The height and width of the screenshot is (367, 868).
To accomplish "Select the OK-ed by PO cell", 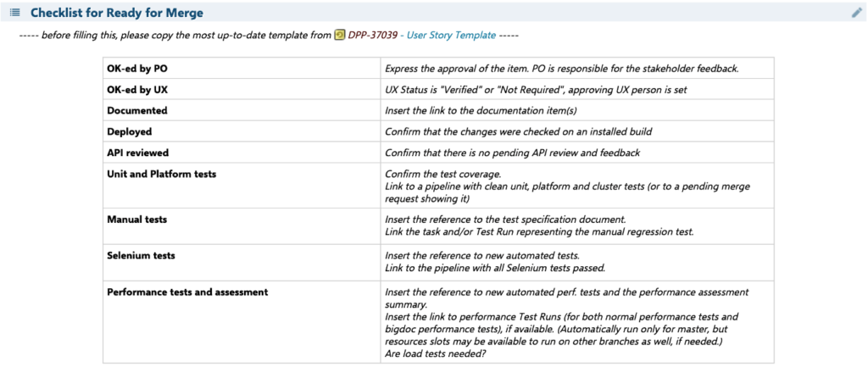I will (242, 69).
